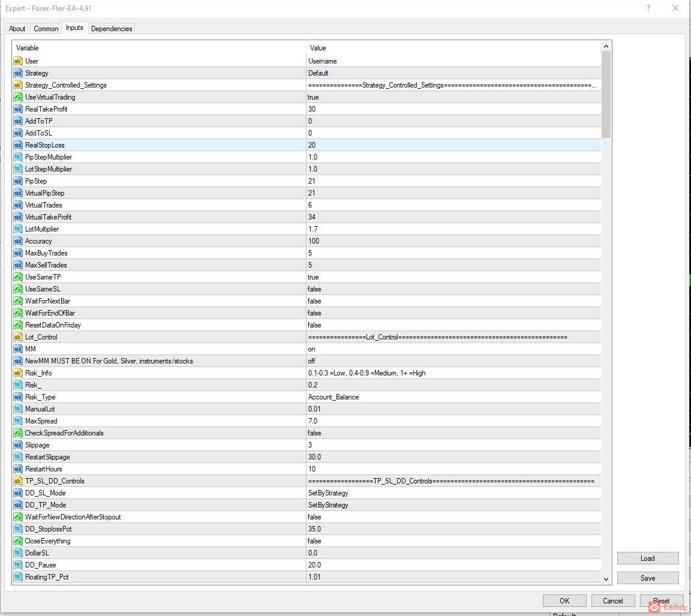Viewport: 691px width, 616px height.
Task: Click the icon beside AddToTP
Action: point(17,121)
